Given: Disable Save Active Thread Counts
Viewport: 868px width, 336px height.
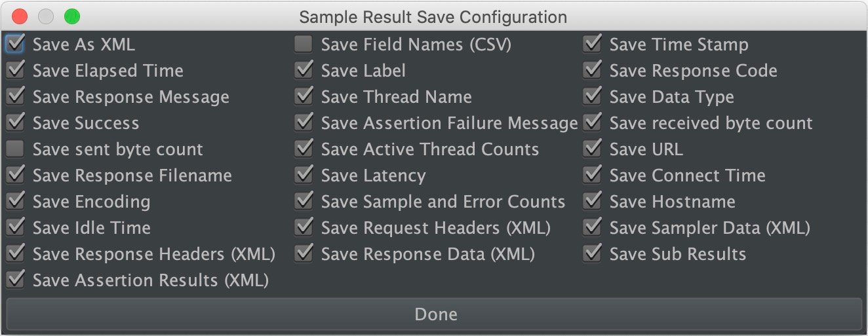Looking at the screenshot, I should [304, 149].
